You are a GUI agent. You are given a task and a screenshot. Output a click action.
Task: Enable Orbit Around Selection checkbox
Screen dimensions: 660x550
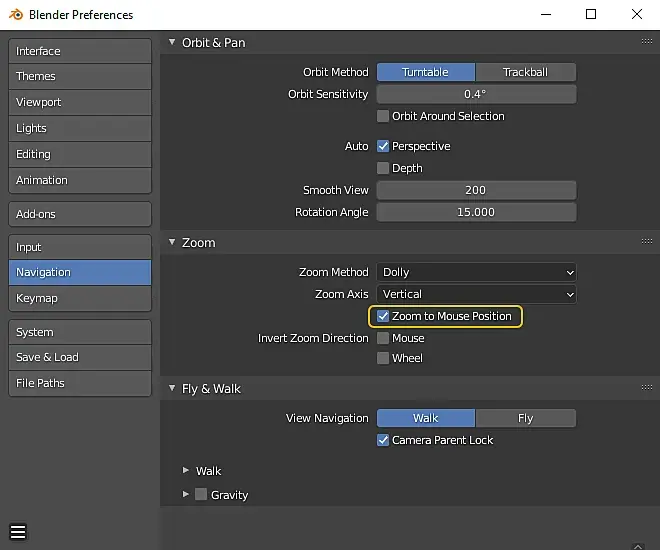[x=383, y=116]
